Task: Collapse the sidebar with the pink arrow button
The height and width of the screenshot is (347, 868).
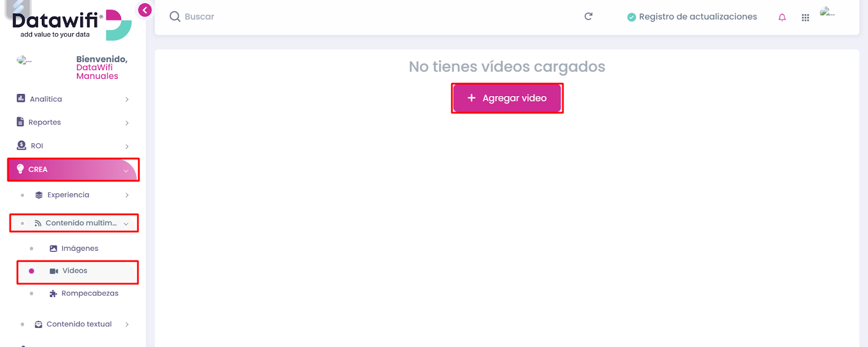Action: coord(145,10)
